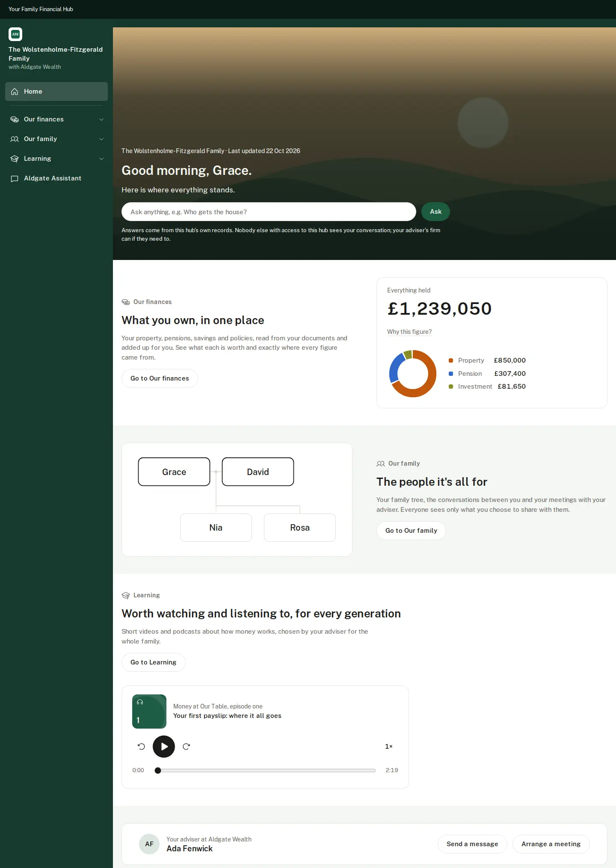Click the 'Everything held' label
The height and width of the screenshot is (868, 616).
coord(409,290)
